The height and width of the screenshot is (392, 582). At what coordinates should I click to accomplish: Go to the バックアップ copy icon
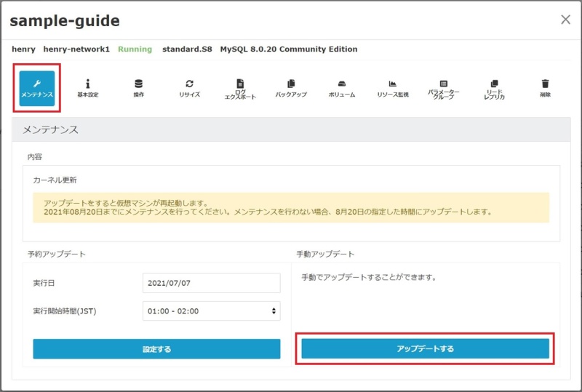click(x=291, y=88)
